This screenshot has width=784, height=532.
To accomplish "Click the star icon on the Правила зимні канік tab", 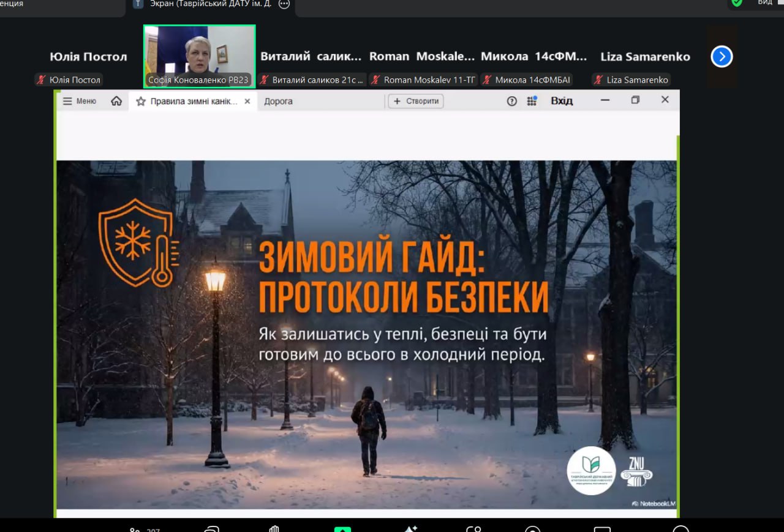I will point(141,101).
